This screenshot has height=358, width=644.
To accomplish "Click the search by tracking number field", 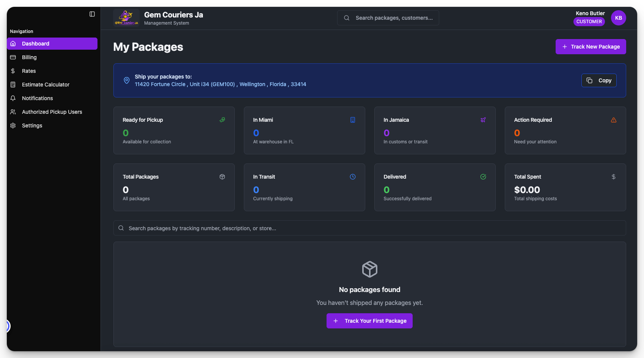I will (x=369, y=228).
